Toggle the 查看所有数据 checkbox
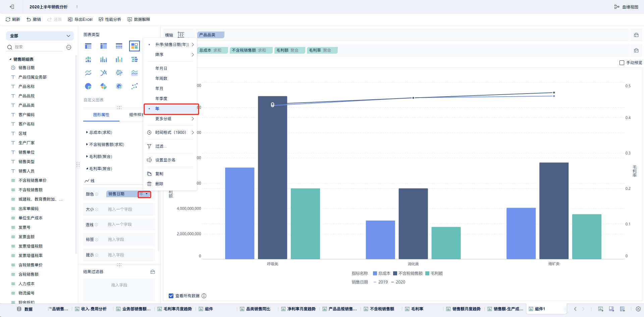The width and height of the screenshot is (644, 317). point(171,296)
